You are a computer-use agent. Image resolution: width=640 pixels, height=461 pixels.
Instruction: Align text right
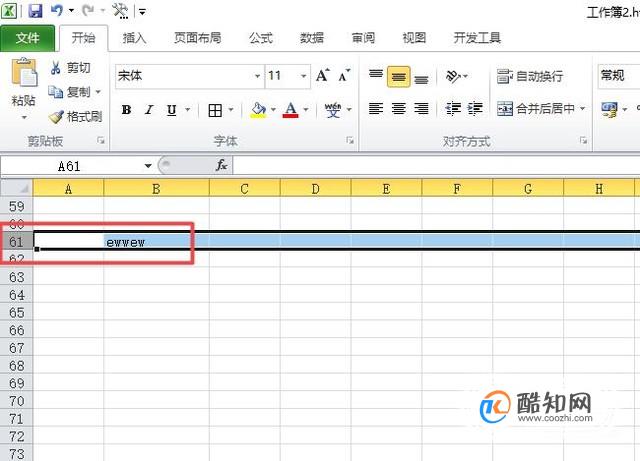click(421, 108)
